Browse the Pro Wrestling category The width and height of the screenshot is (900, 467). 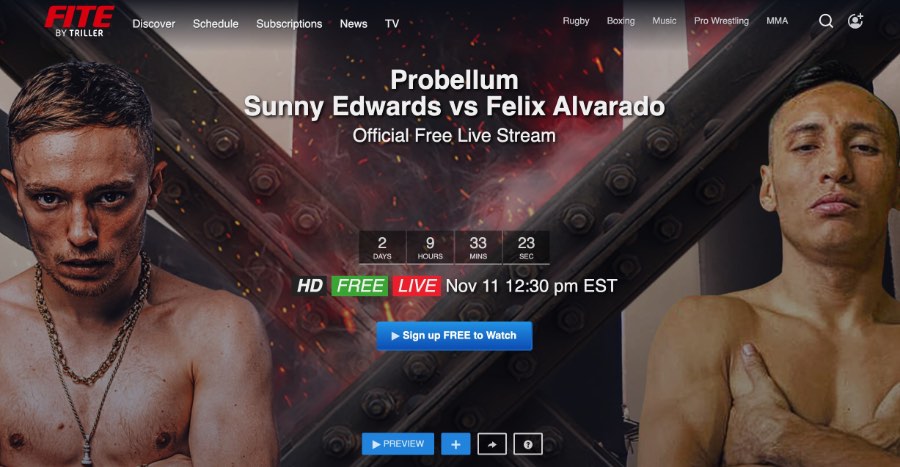pyautogui.click(x=721, y=21)
